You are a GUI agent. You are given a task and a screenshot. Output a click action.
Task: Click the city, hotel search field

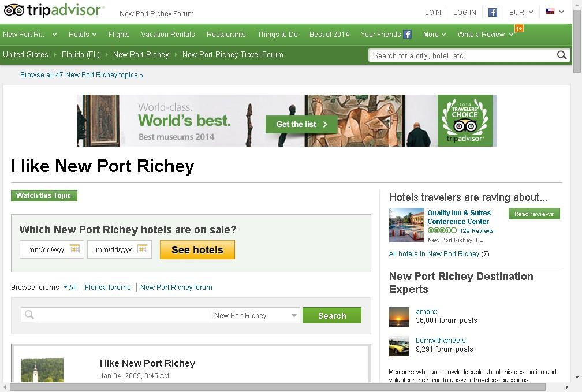coord(462,55)
